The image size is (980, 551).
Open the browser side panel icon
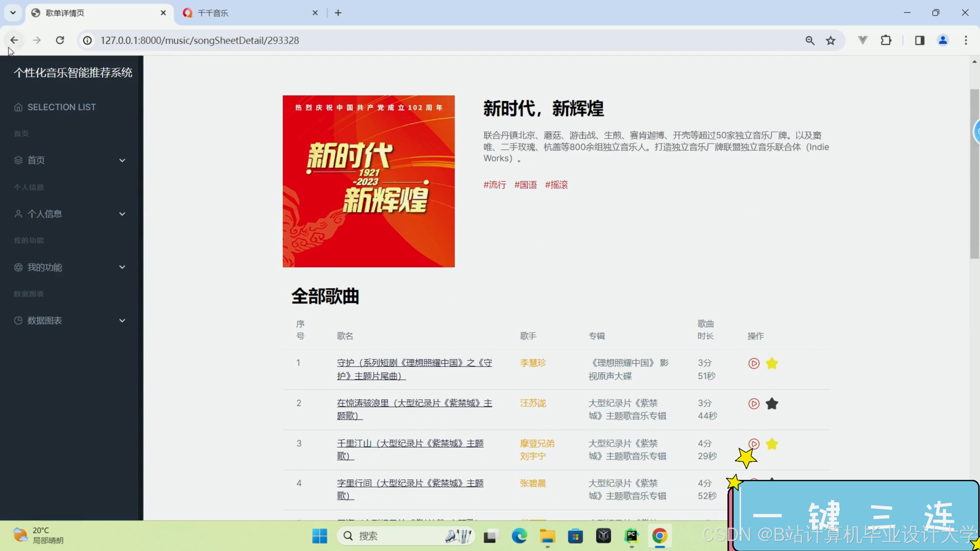coord(920,40)
